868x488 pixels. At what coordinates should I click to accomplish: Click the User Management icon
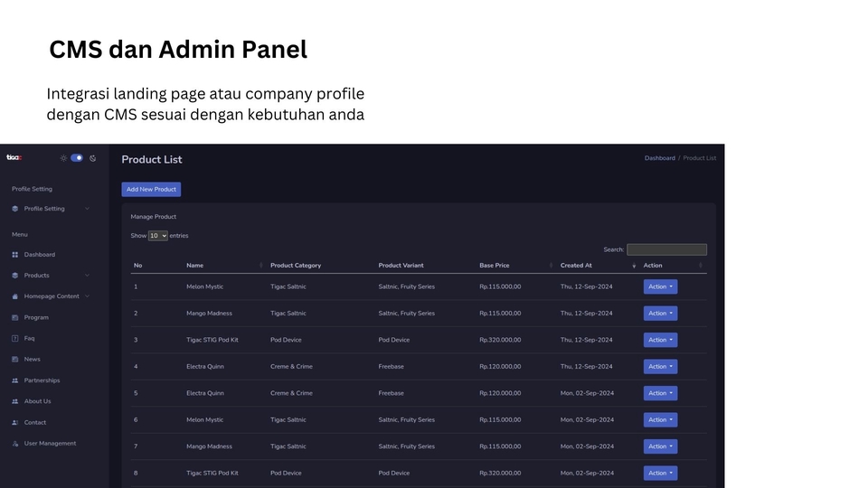pos(15,444)
